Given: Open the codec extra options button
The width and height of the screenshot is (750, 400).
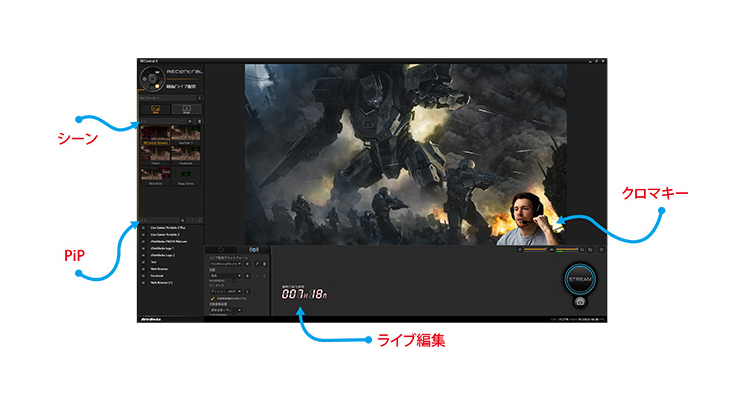Looking at the screenshot, I should (247, 291).
